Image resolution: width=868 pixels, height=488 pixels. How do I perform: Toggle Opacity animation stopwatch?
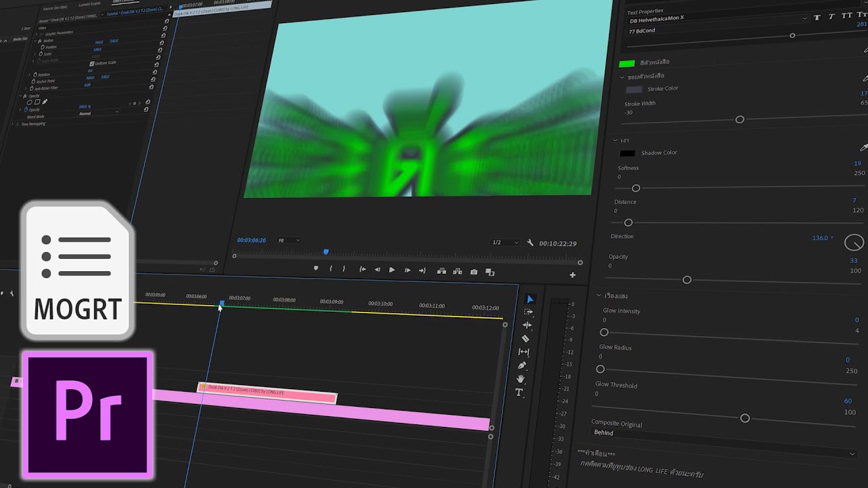pyautogui.click(x=26, y=110)
